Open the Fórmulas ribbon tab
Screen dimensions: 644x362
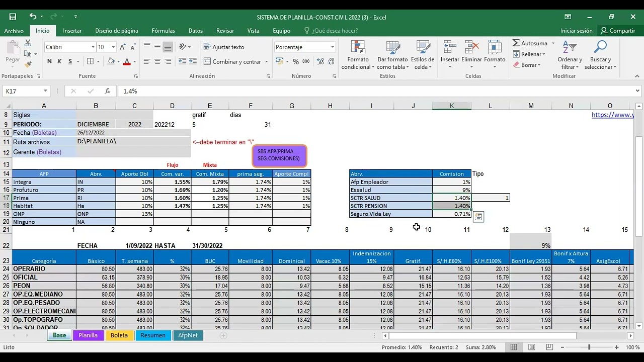click(x=164, y=31)
